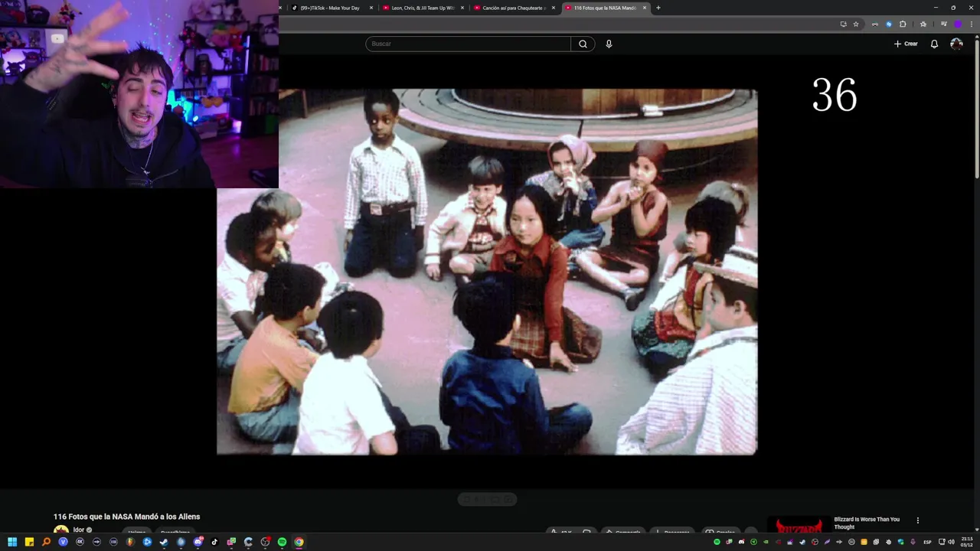Start voice search with the microphone icon
Image resolution: width=980 pixels, height=551 pixels.
609,44
